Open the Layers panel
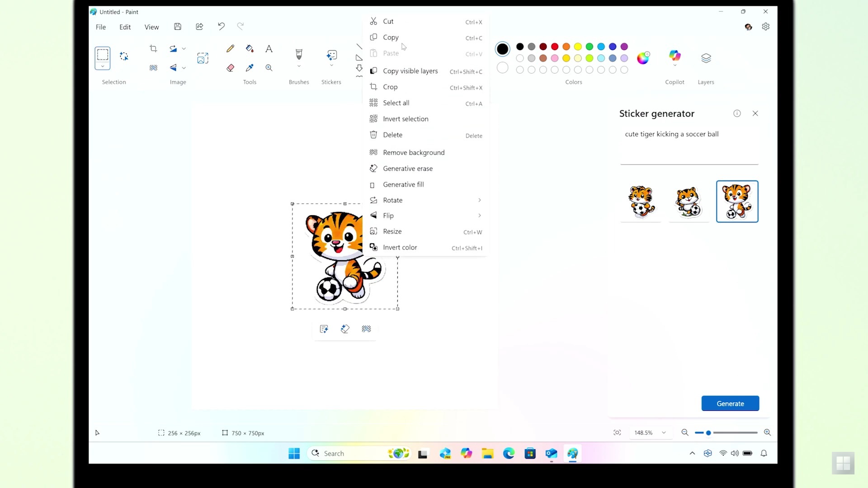This screenshot has height=488, width=868. coord(706,58)
